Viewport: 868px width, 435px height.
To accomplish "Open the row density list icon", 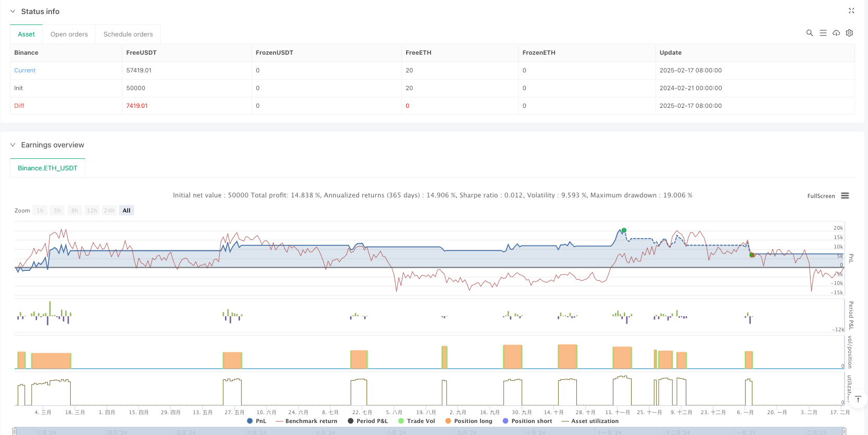I will (x=823, y=33).
